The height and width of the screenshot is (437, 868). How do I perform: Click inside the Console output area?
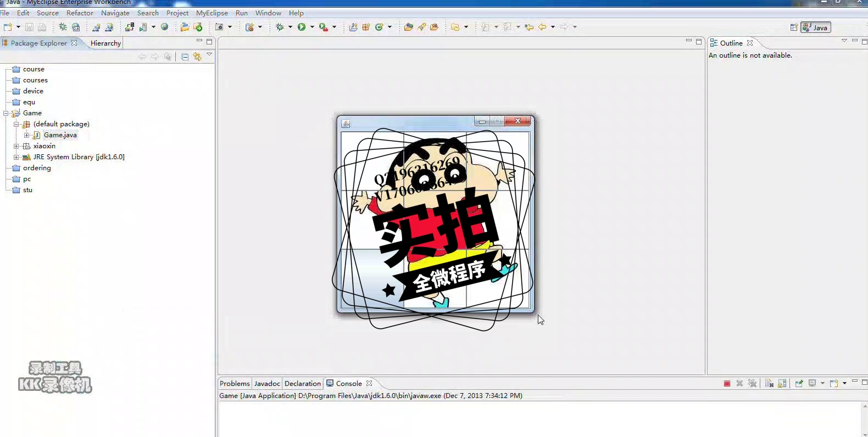click(540, 419)
